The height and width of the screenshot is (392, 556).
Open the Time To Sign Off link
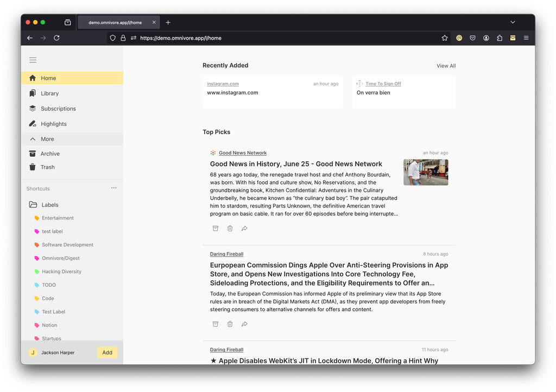(x=383, y=84)
